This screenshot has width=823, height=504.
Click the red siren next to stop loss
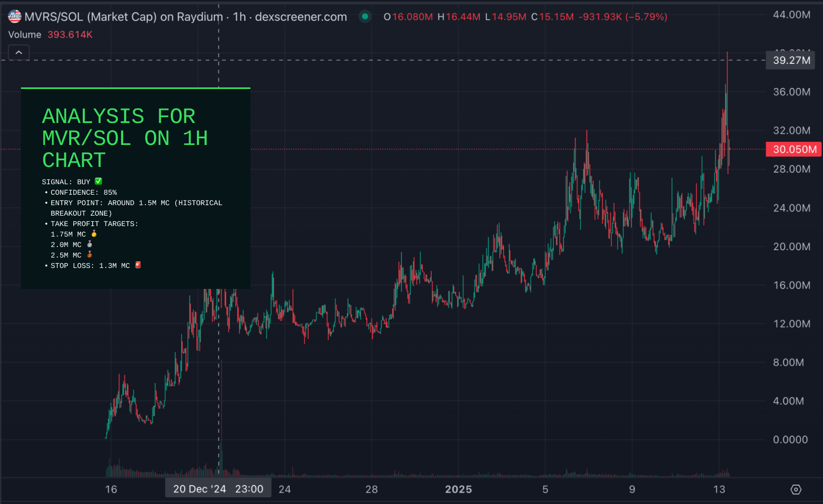point(138,265)
